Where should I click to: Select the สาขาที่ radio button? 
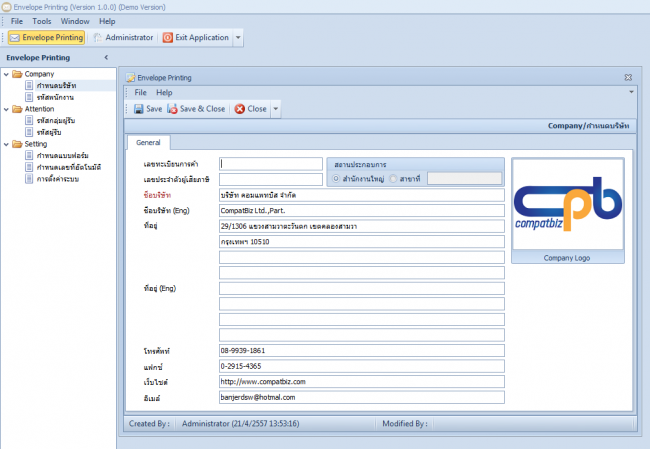click(393, 179)
